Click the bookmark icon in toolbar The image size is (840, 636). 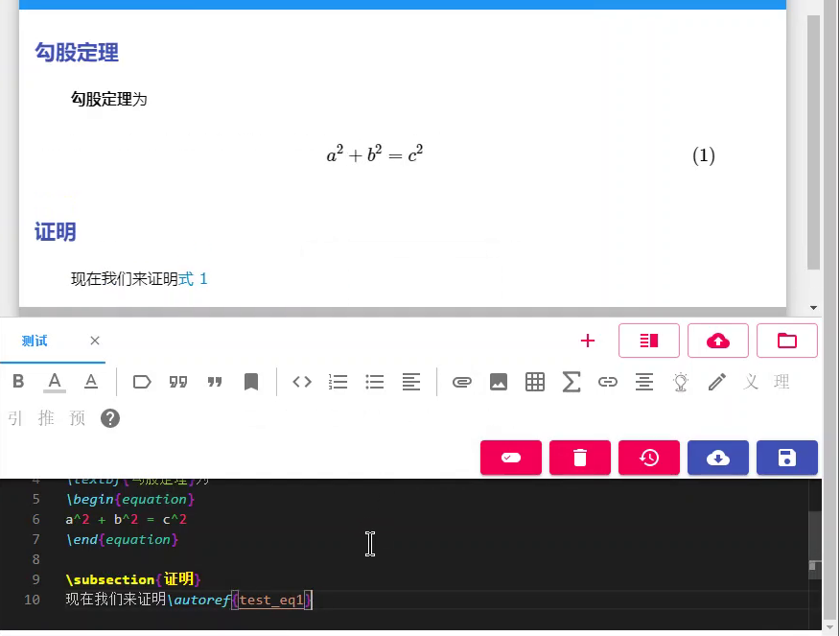point(251,382)
